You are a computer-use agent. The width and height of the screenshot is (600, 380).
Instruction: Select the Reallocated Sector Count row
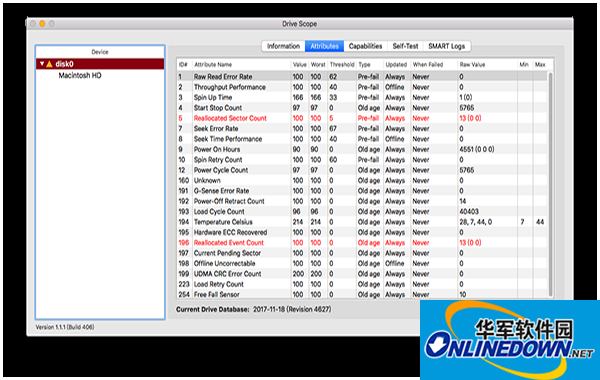click(x=362, y=118)
